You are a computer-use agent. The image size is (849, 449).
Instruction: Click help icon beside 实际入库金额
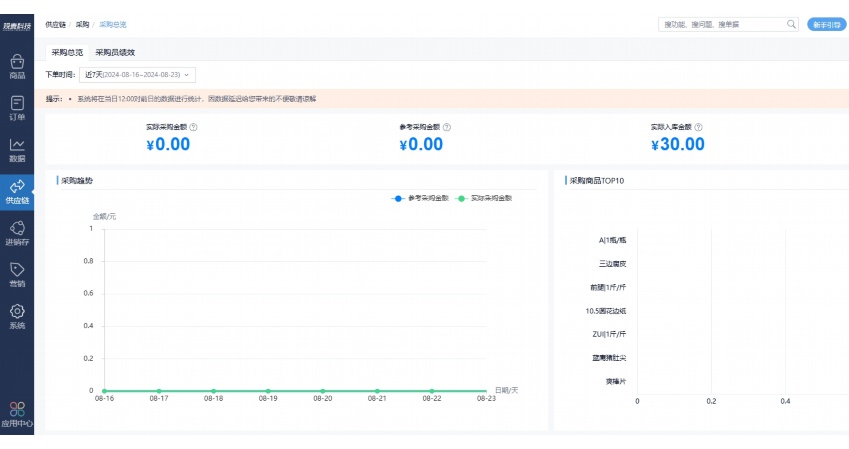click(x=698, y=127)
